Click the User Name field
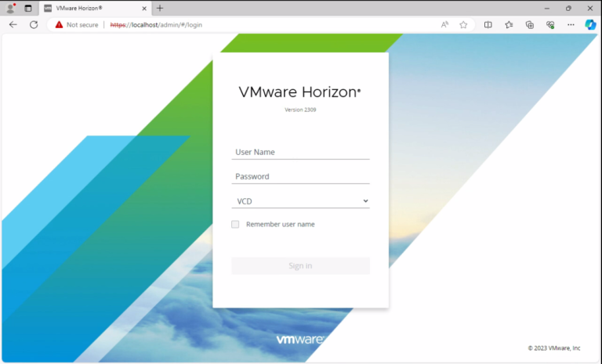 (x=300, y=152)
